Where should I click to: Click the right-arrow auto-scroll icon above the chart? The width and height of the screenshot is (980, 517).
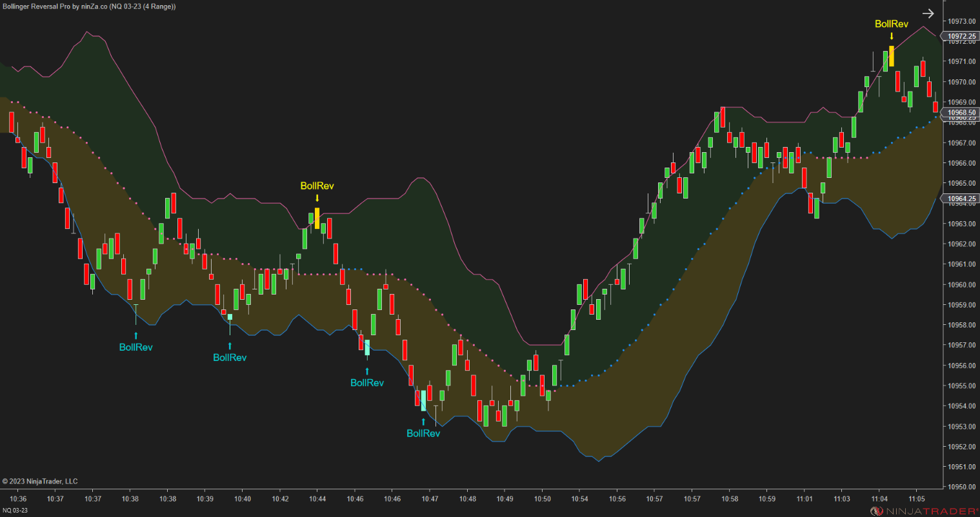(x=928, y=13)
